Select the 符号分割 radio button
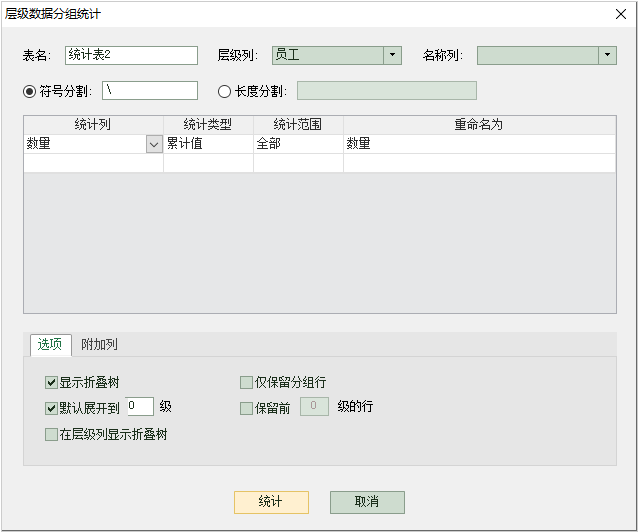The height and width of the screenshot is (532, 638). [x=29, y=91]
